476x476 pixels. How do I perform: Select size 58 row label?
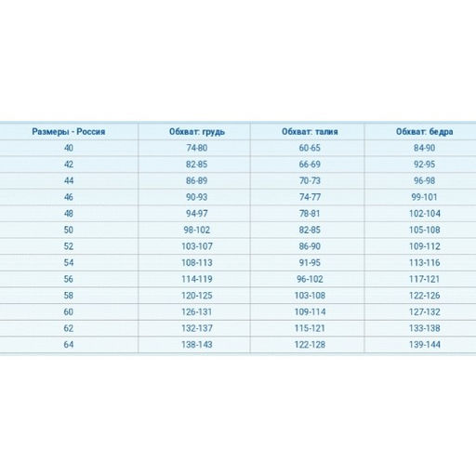coord(69,296)
